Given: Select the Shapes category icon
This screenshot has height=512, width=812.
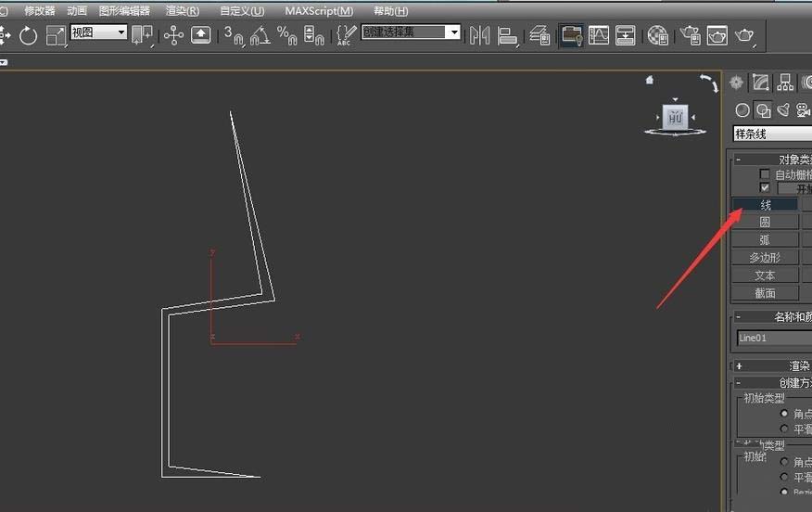Looking at the screenshot, I should point(762,109).
